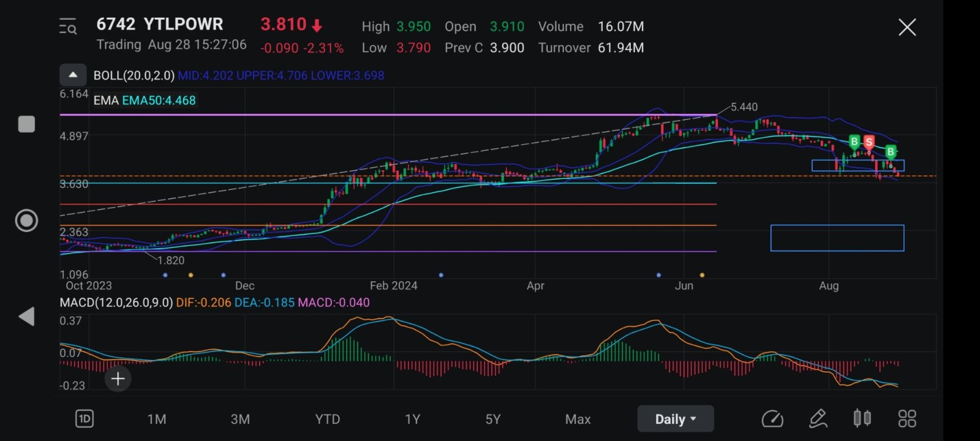Screen dimensions: 980x441
Task: Open the grid layout menu icon
Action: pyautogui.click(x=907, y=419)
